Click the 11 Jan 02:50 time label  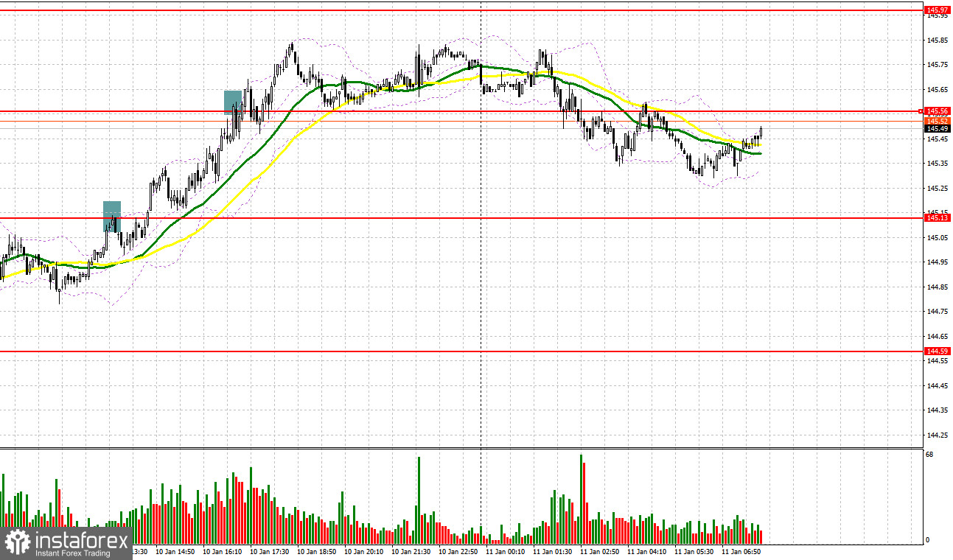click(x=600, y=551)
